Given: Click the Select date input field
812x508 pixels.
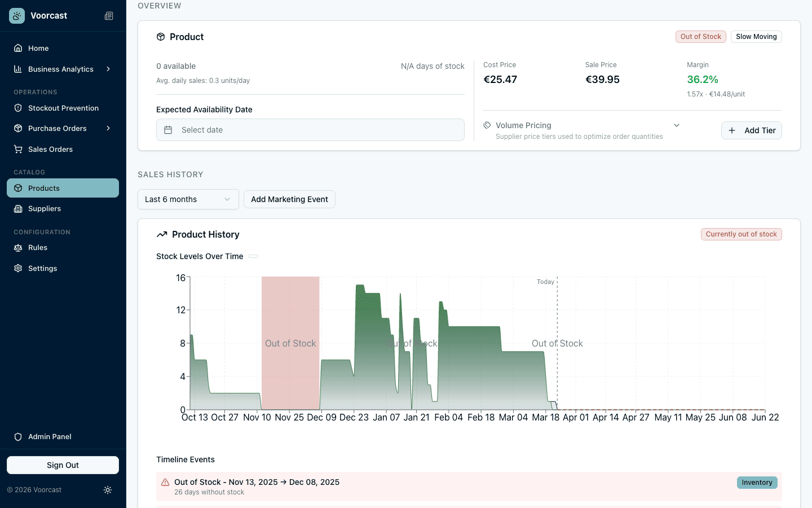Looking at the screenshot, I should click(x=310, y=129).
